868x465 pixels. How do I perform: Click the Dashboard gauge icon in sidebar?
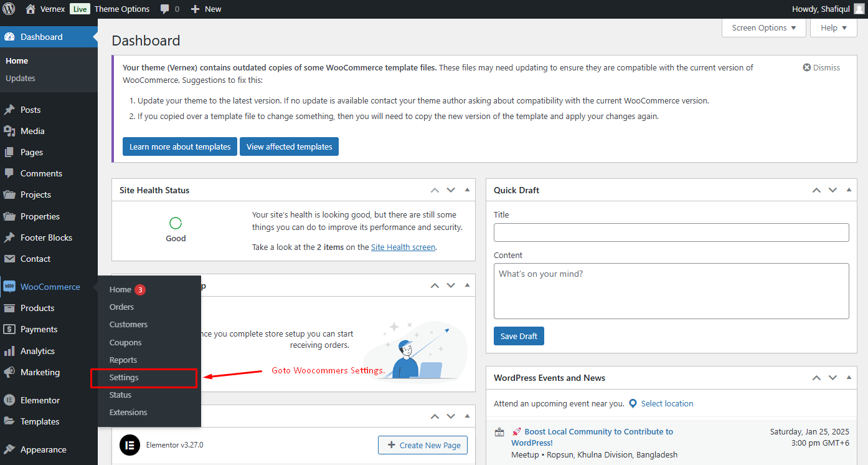coord(9,37)
